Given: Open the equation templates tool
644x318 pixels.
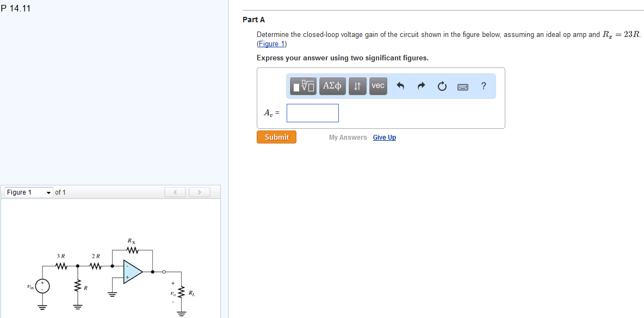Looking at the screenshot, I should 303,86.
